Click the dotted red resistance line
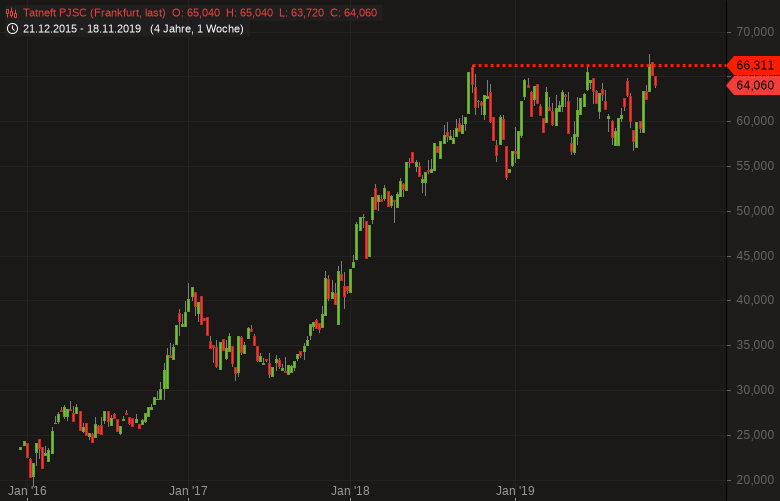This screenshot has width=780, height=501. 599,65
